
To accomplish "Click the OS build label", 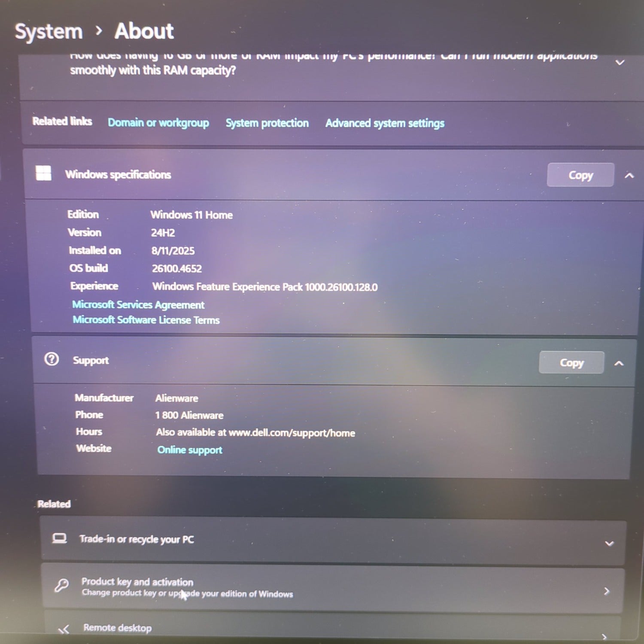I will tap(88, 268).
